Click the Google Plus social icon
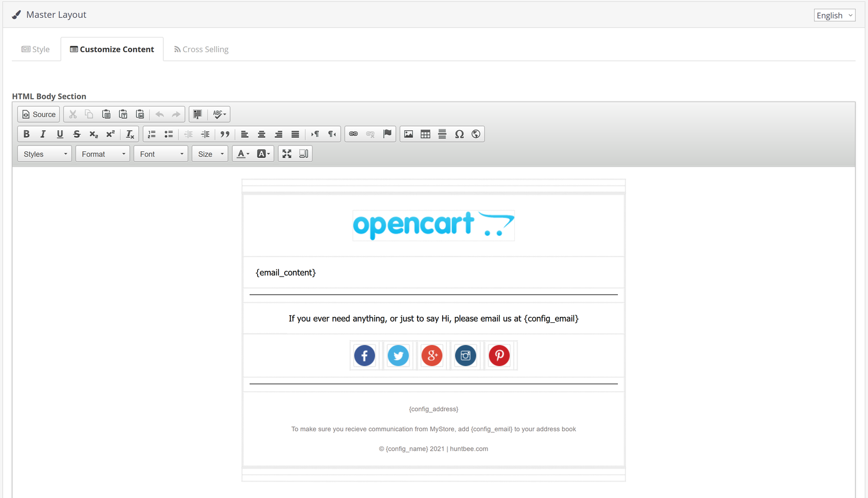Screen dimensions: 868x498 point(432,356)
